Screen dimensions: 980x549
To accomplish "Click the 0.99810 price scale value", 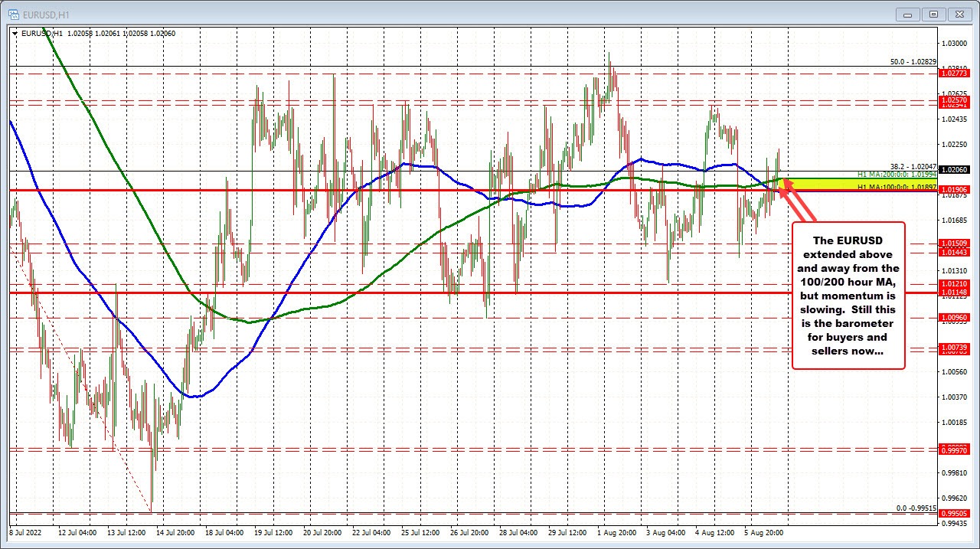I will click(955, 473).
